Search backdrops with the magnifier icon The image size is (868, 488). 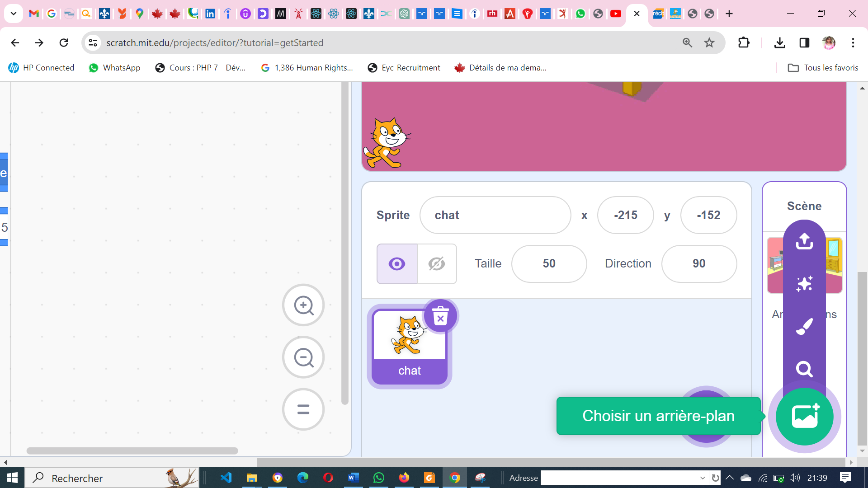[804, 369]
